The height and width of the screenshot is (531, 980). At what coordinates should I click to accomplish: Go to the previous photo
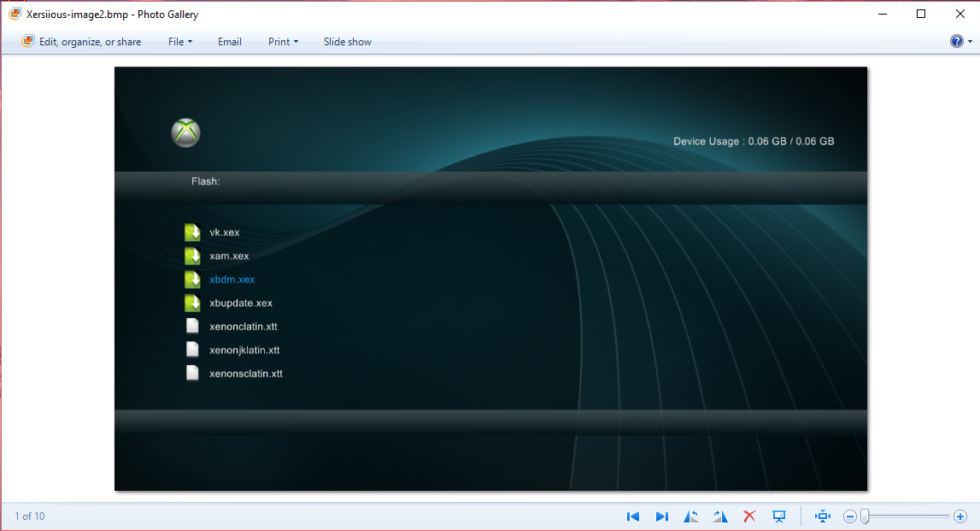632,516
